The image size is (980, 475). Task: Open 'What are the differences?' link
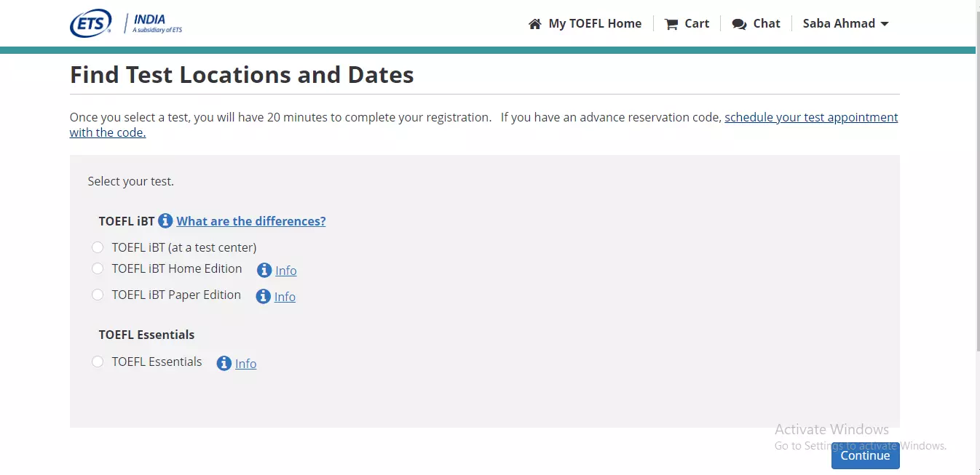251,221
